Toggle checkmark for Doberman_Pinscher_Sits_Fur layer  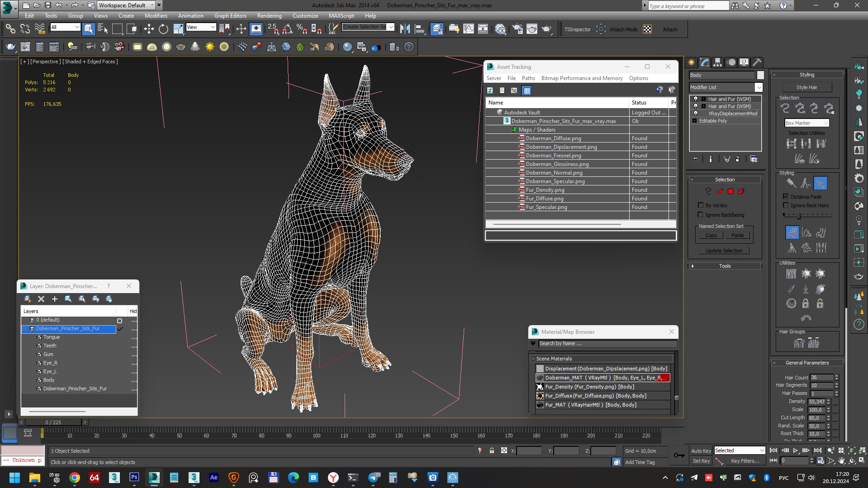120,329
